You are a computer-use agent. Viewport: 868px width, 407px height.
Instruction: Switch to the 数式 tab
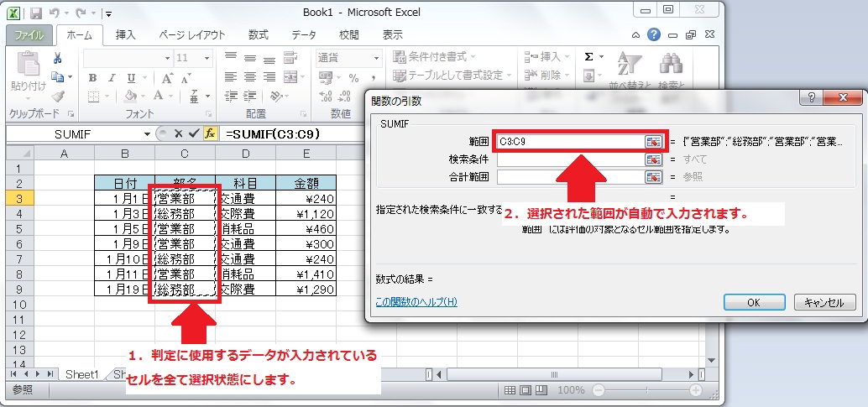[x=258, y=35]
